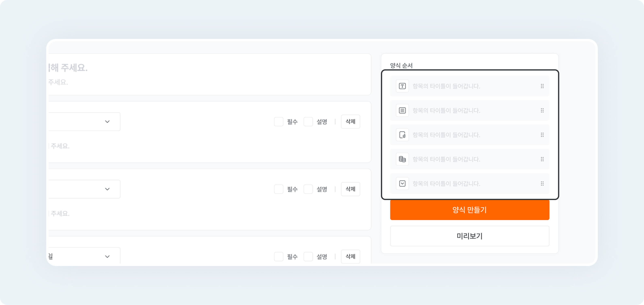Select the text field type icon
This screenshot has height=305, width=644.
[403, 86]
